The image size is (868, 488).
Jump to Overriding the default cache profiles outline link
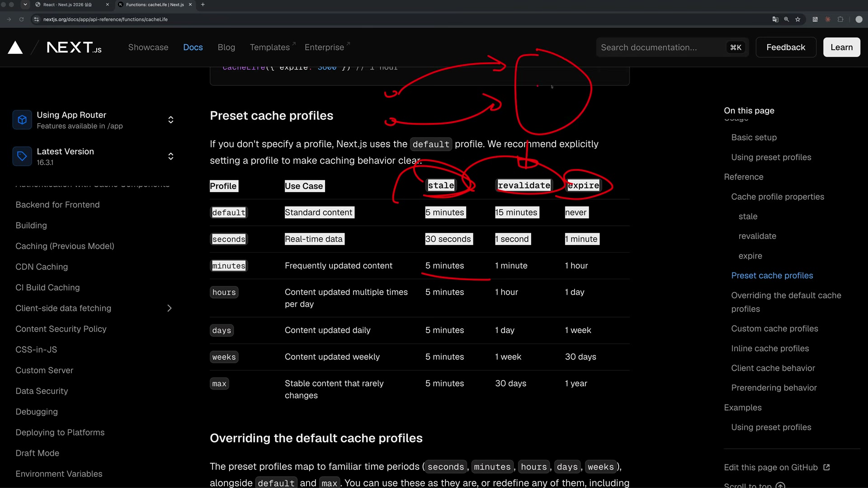point(786,302)
